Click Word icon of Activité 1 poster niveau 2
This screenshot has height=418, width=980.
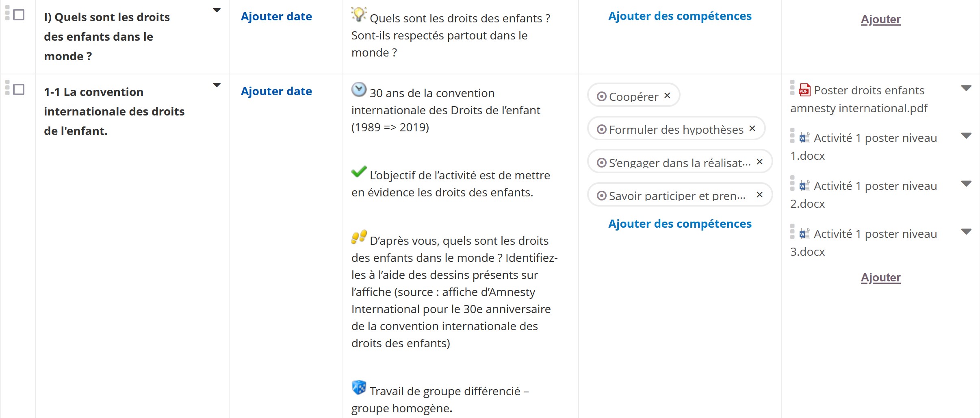coord(804,186)
